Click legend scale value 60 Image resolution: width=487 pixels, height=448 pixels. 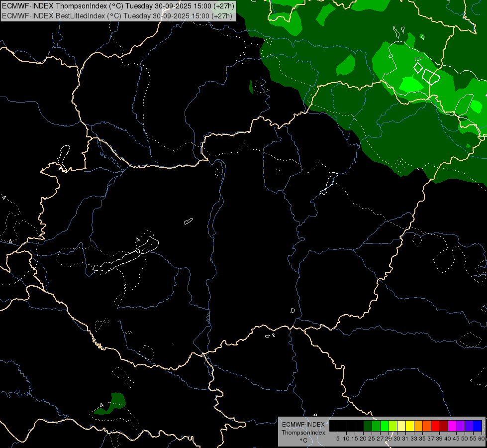pos(482,439)
